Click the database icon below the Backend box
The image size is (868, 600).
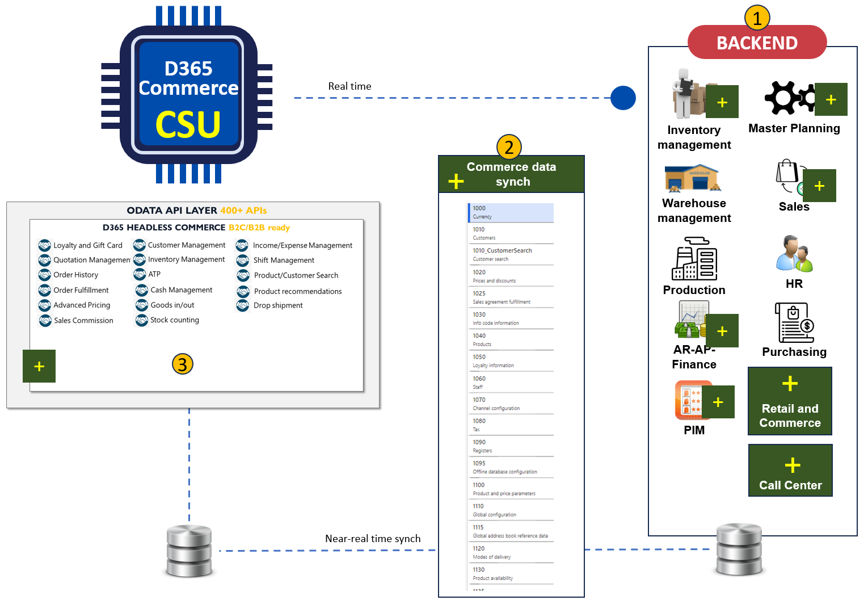tap(739, 549)
